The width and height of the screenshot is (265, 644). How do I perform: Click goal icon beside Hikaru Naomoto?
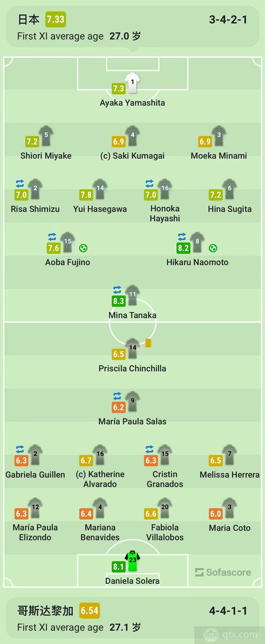[x=213, y=248]
